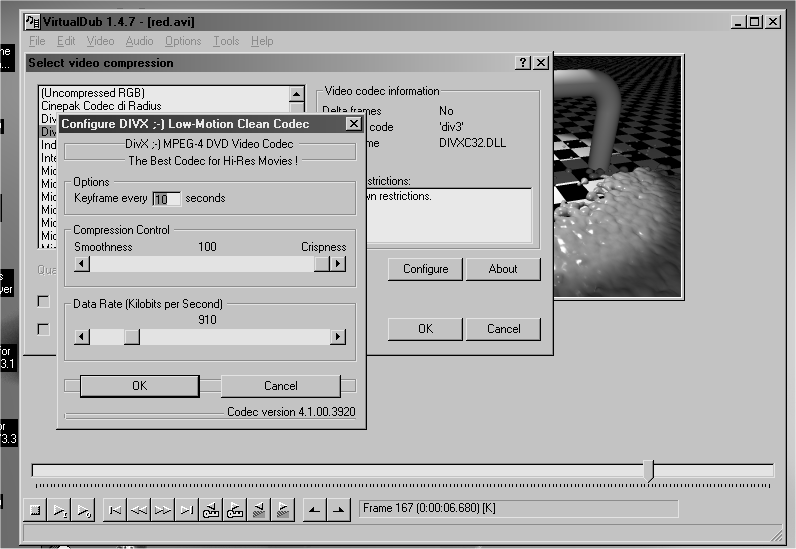This screenshot has height=549, width=796.
Task: Go to the next keyframe
Action: coord(235,510)
